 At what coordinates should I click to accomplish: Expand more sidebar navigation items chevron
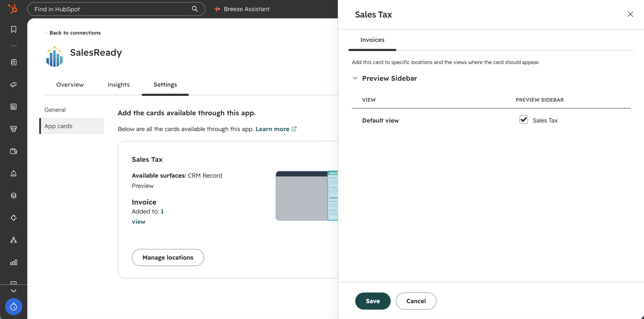pos(13,291)
